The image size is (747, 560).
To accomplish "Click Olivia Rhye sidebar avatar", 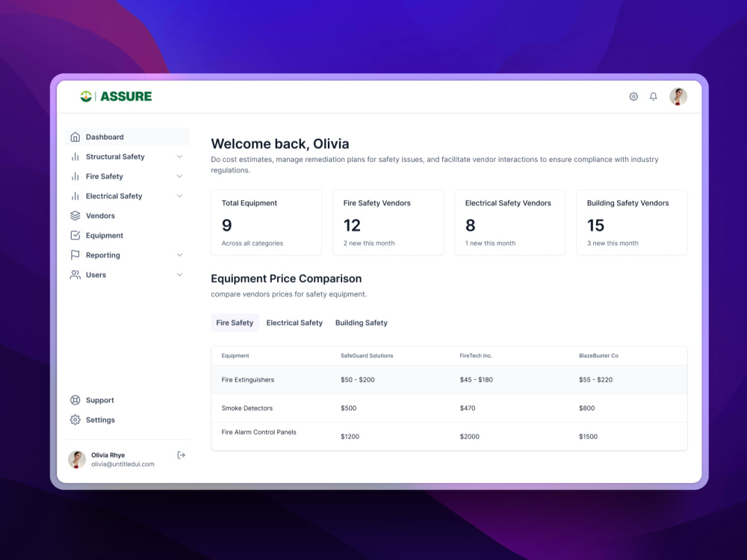I will 77,459.
